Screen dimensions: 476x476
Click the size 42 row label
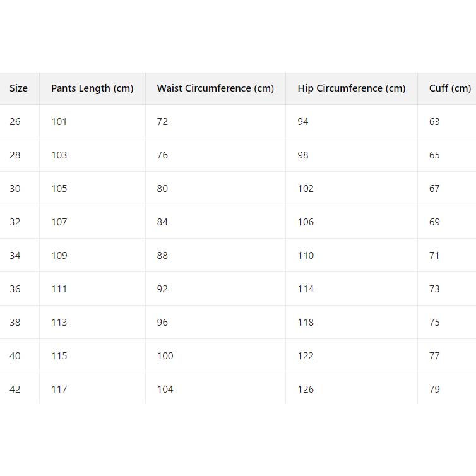pos(15,390)
